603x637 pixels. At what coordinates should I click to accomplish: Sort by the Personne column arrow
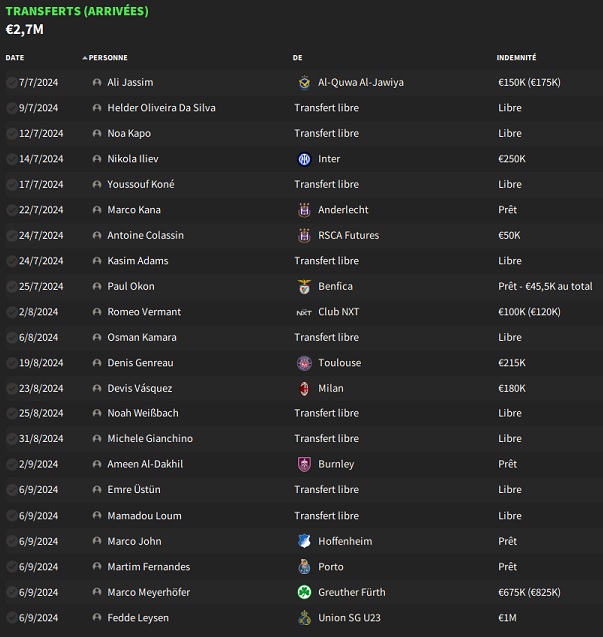(x=85, y=58)
